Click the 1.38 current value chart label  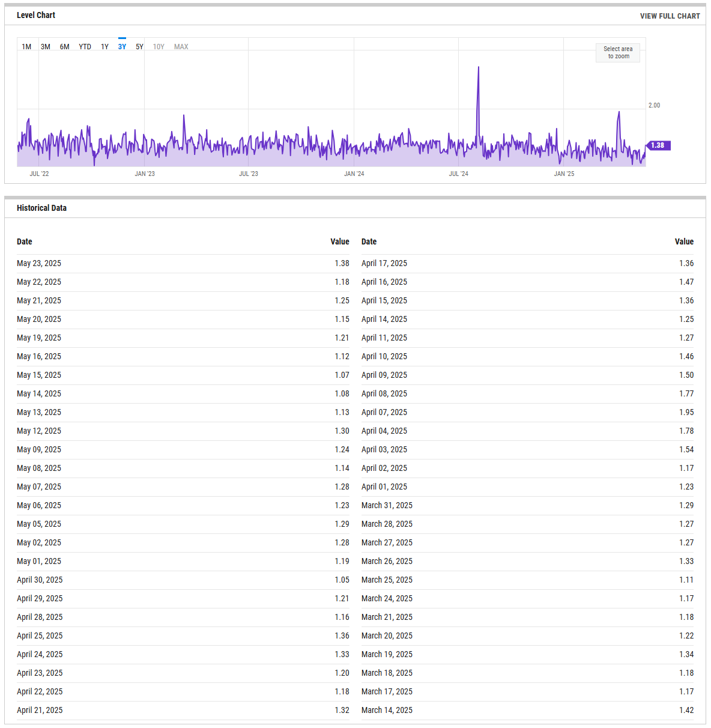coord(658,145)
